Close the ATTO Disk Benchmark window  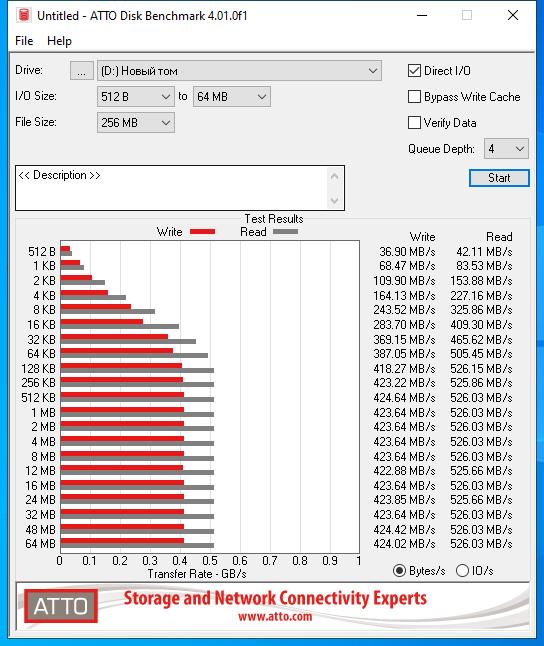click(x=513, y=16)
